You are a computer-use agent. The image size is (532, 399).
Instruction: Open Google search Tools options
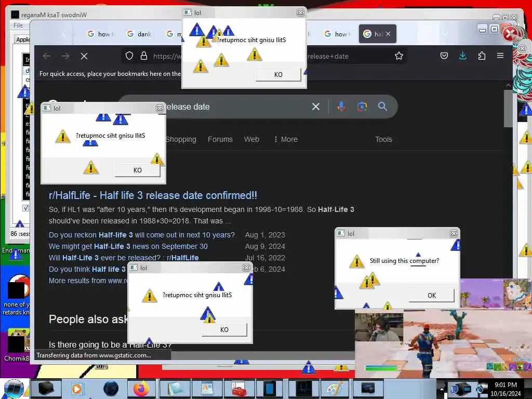click(x=383, y=139)
